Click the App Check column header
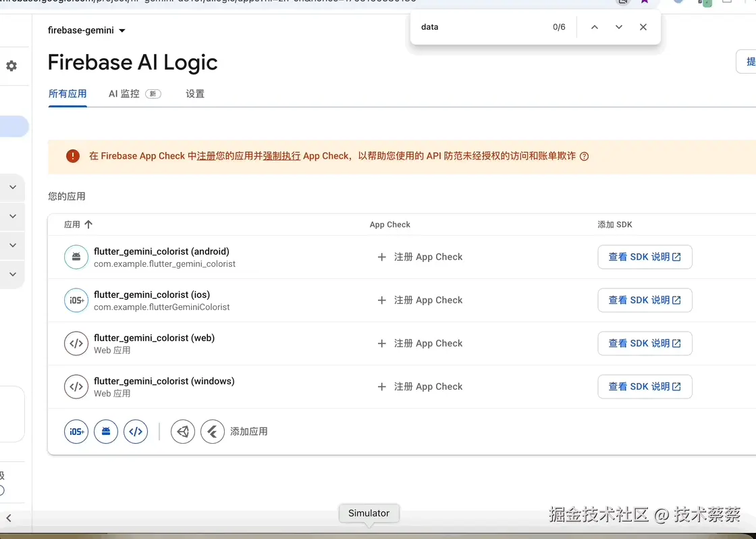Screen dimensions: 756x539 tap(390, 224)
